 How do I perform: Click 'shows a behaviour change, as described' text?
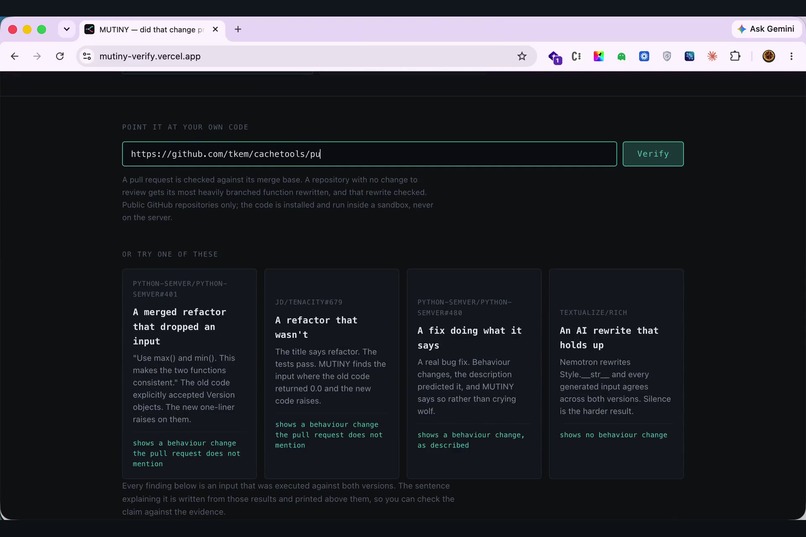pyautogui.click(x=471, y=440)
